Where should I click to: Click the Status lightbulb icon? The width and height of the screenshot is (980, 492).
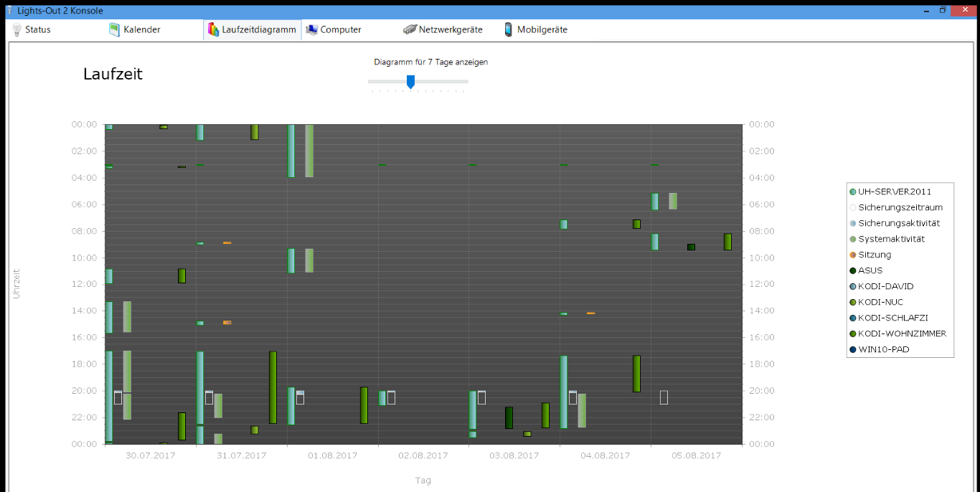(x=17, y=29)
